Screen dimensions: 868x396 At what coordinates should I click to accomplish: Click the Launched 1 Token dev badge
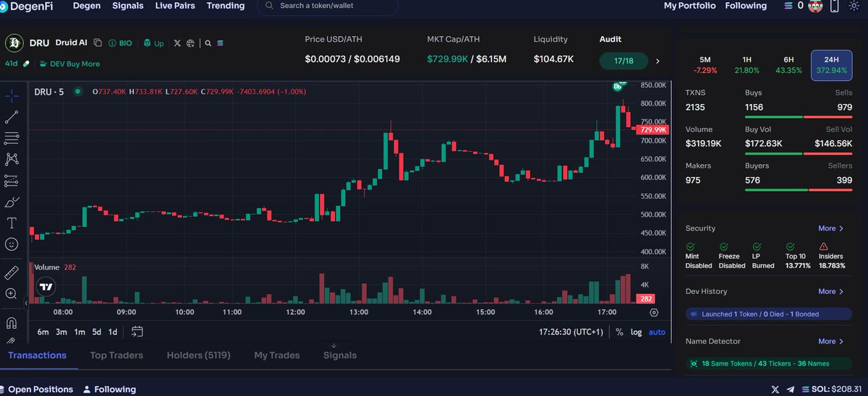(x=769, y=314)
